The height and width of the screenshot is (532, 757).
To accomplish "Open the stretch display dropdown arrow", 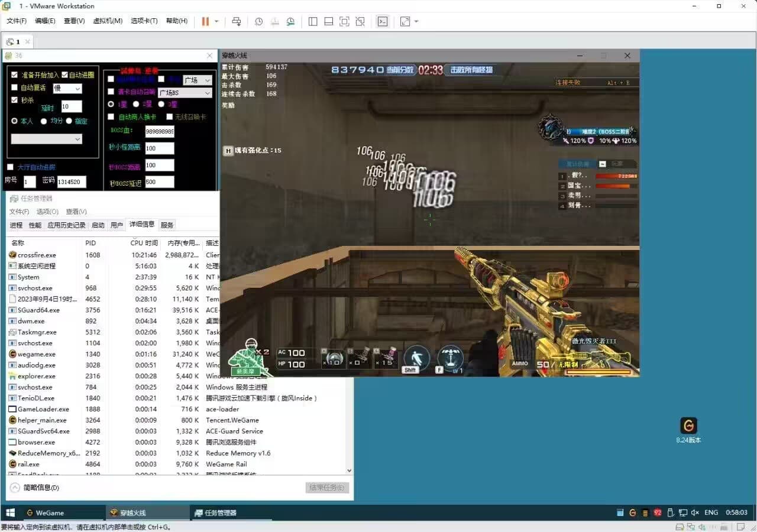I will 416,21.
